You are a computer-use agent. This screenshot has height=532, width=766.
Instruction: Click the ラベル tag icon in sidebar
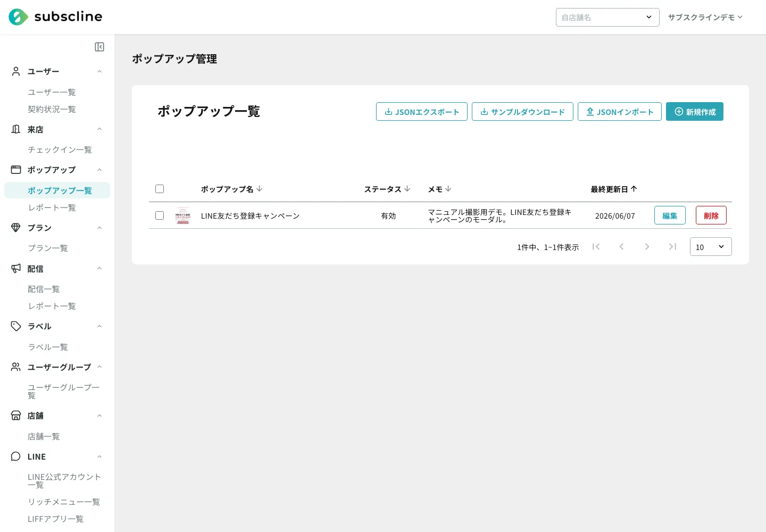[16, 326]
